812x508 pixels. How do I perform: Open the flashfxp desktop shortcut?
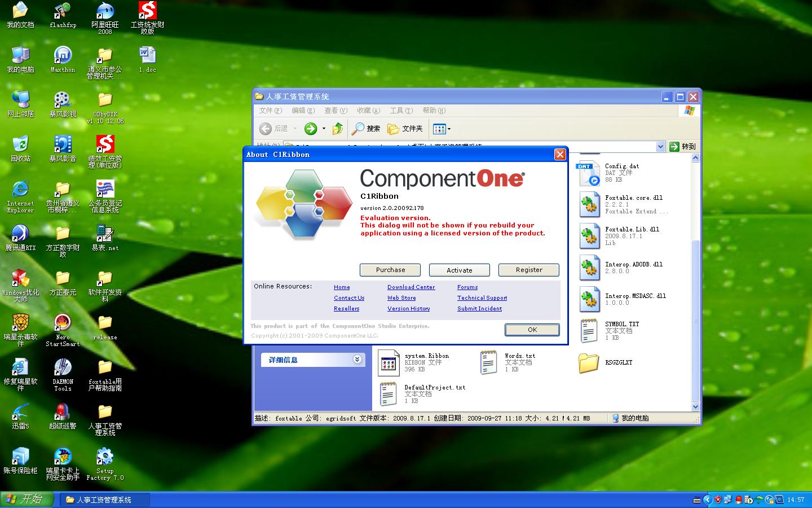63,15
